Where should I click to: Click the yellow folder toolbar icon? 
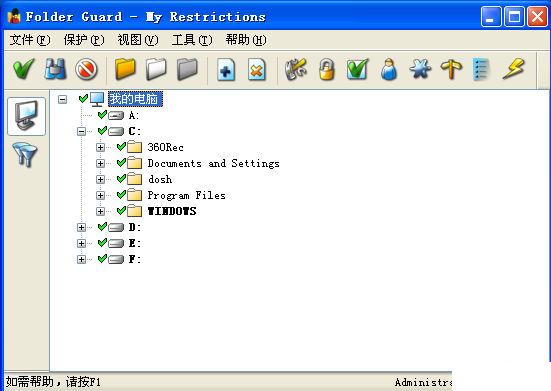tap(125, 69)
